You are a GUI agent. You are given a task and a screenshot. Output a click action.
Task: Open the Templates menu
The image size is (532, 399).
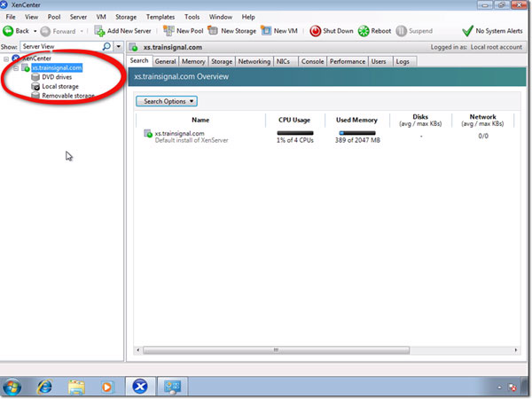[x=160, y=17]
